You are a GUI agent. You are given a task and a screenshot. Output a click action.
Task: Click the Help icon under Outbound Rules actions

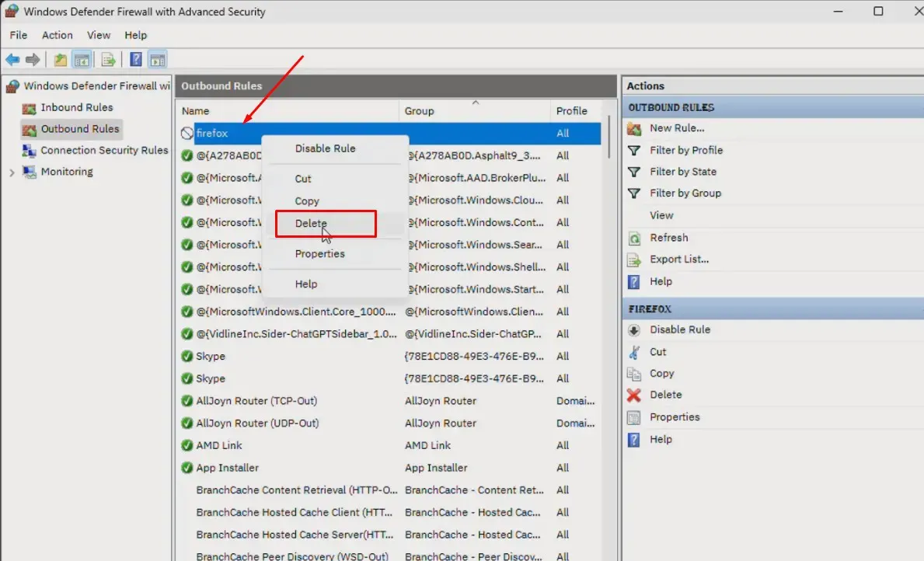pyautogui.click(x=634, y=282)
